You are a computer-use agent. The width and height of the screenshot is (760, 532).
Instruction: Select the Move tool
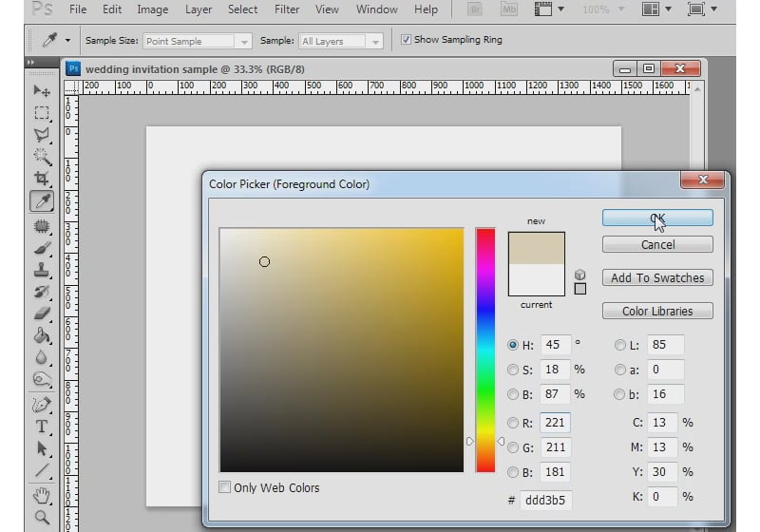(x=42, y=91)
